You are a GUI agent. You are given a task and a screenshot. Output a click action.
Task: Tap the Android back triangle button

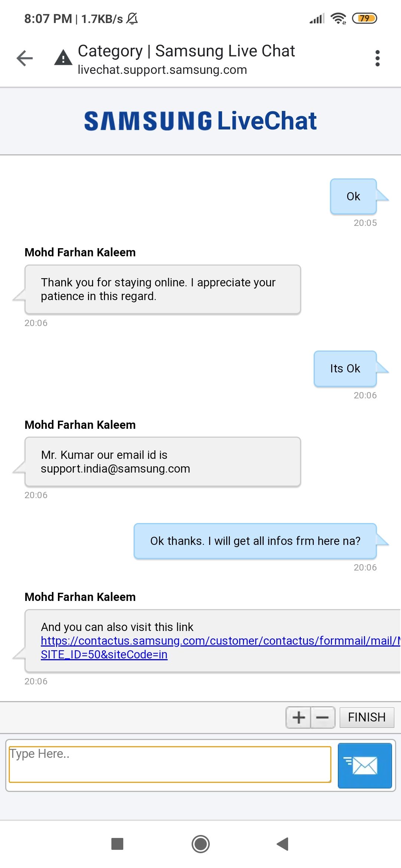click(x=283, y=844)
